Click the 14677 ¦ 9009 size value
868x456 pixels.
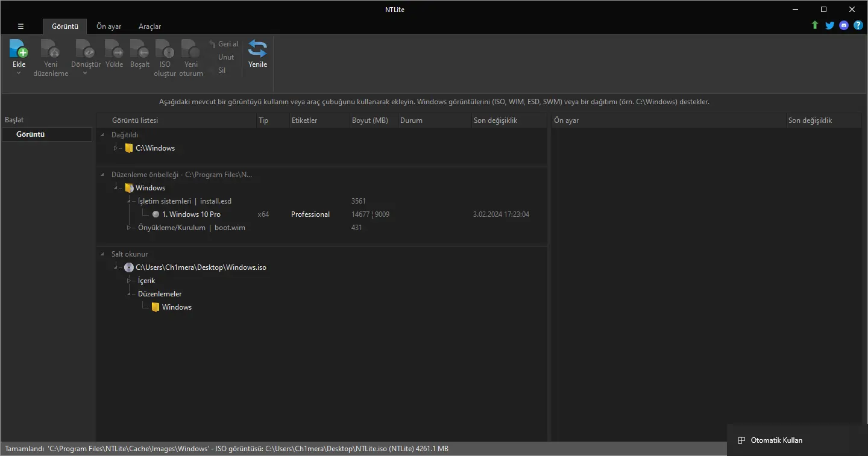370,214
